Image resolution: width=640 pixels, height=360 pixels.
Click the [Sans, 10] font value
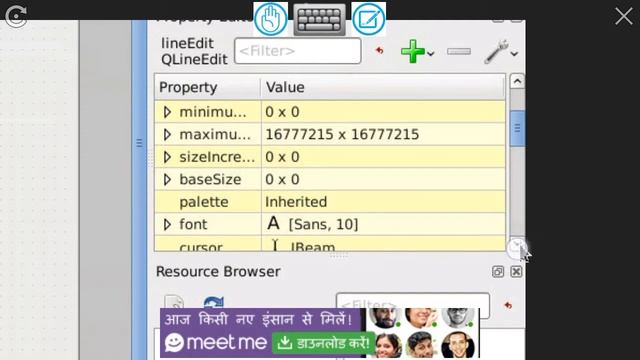coord(323,224)
